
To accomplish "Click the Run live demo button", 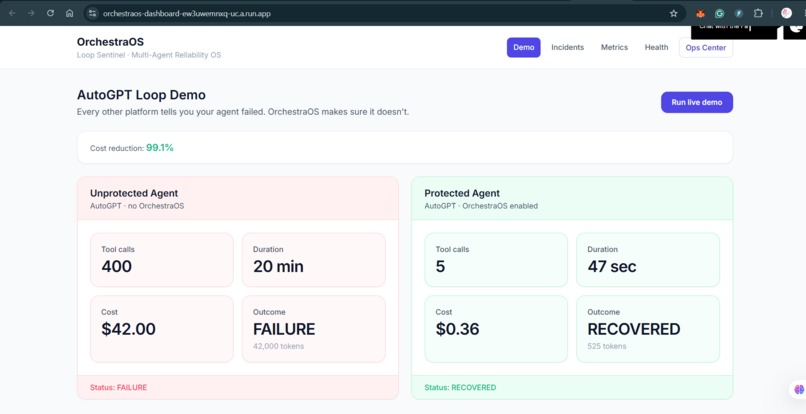I will [697, 102].
